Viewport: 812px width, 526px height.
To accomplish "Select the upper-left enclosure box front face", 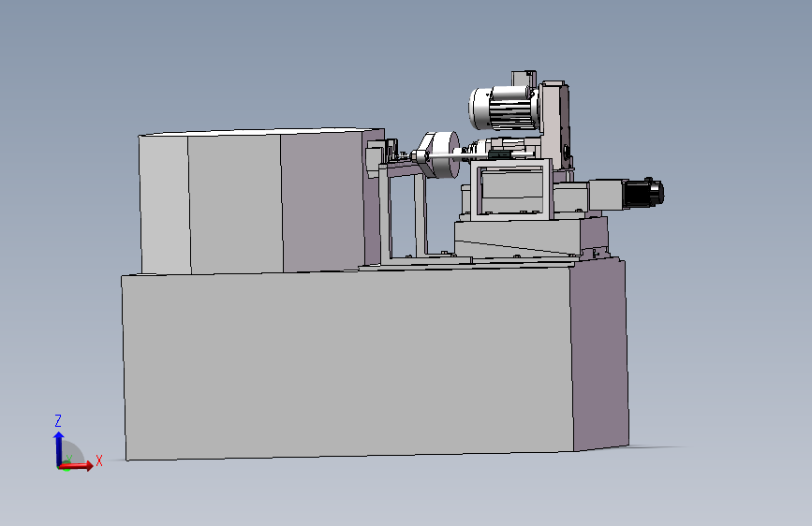I will coord(236,202).
